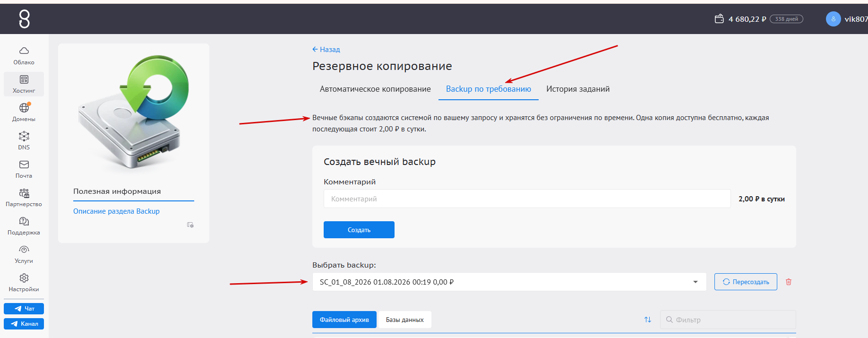
Task: Go back via the Назад link
Action: pyautogui.click(x=326, y=49)
